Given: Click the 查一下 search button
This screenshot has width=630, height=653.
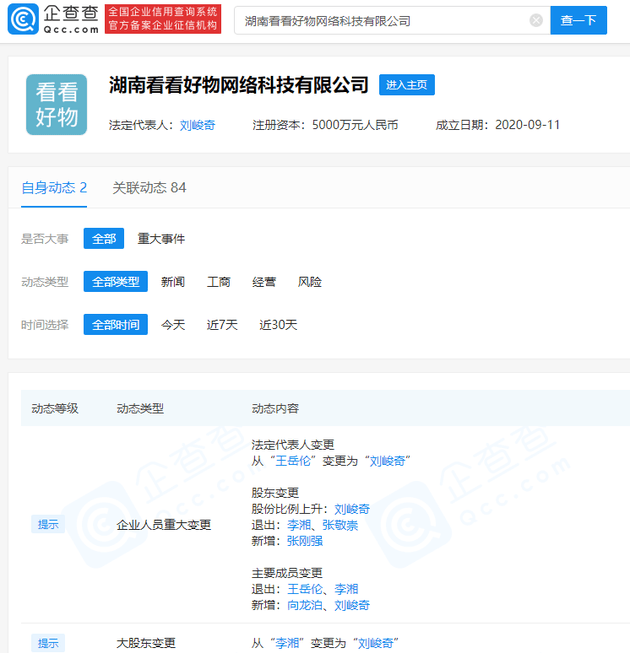Looking at the screenshot, I should (578, 20).
